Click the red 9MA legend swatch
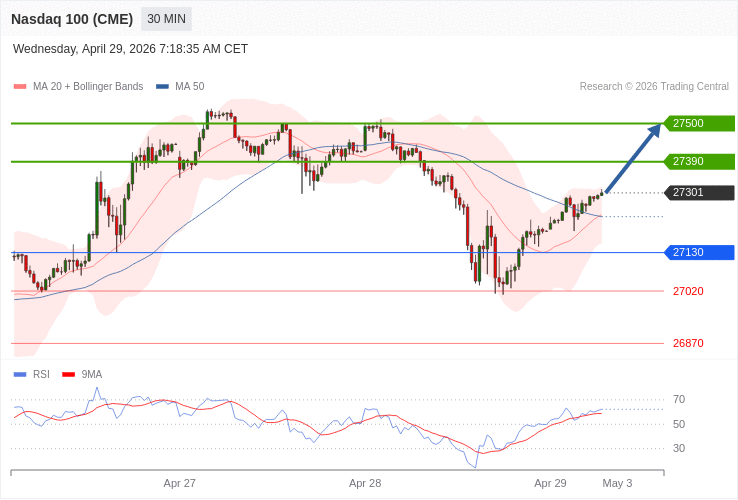 click(68, 374)
